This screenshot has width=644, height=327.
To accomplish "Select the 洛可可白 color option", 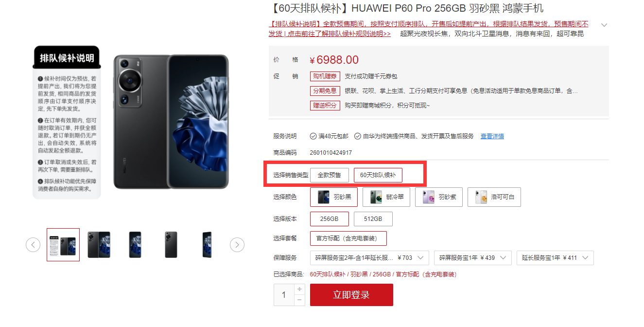I will coord(494,197).
